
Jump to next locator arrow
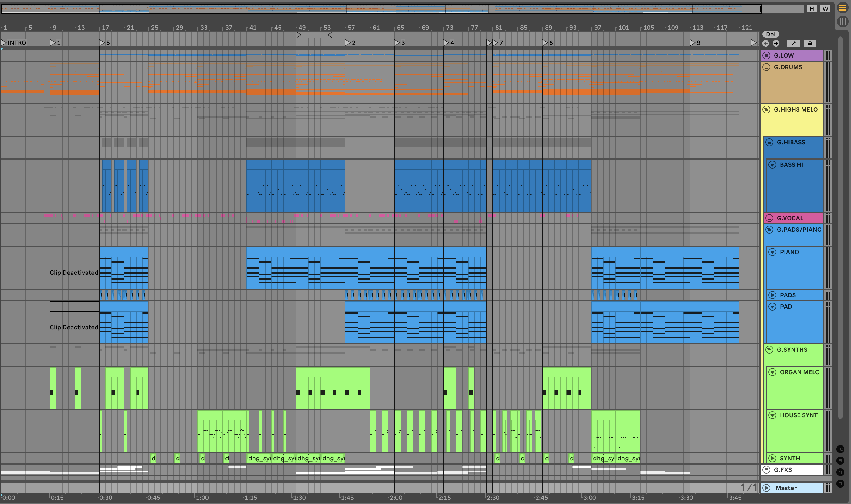click(x=776, y=43)
